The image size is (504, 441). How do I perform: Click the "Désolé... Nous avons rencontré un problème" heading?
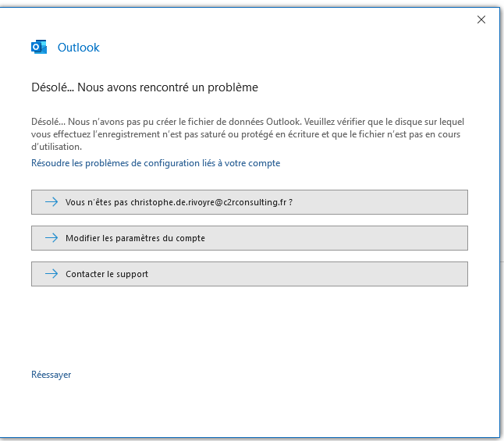(144, 87)
